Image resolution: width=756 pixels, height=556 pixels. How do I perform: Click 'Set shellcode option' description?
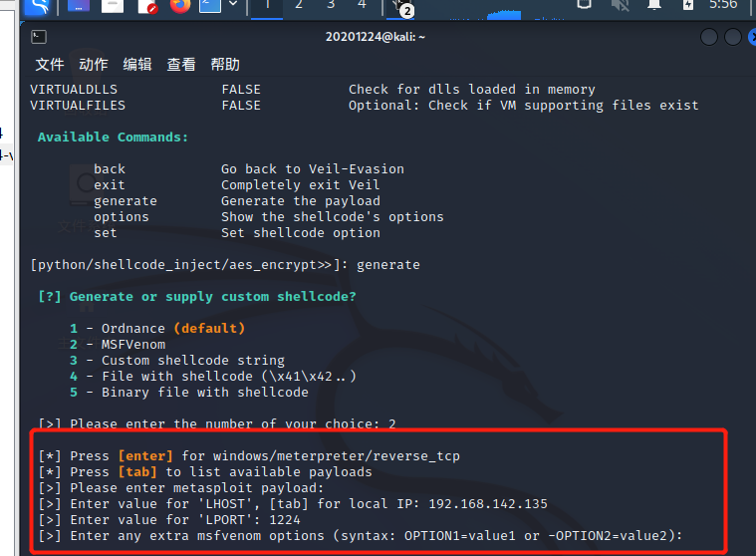tap(301, 233)
